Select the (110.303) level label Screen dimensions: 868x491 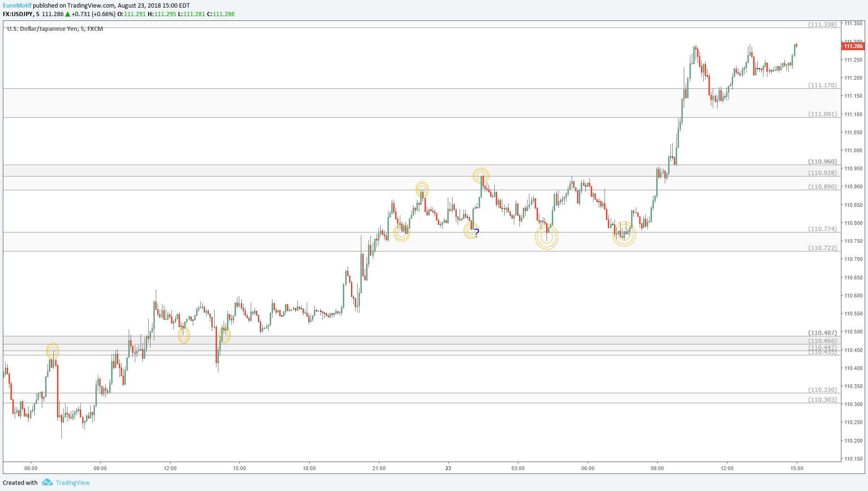point(823,400)
